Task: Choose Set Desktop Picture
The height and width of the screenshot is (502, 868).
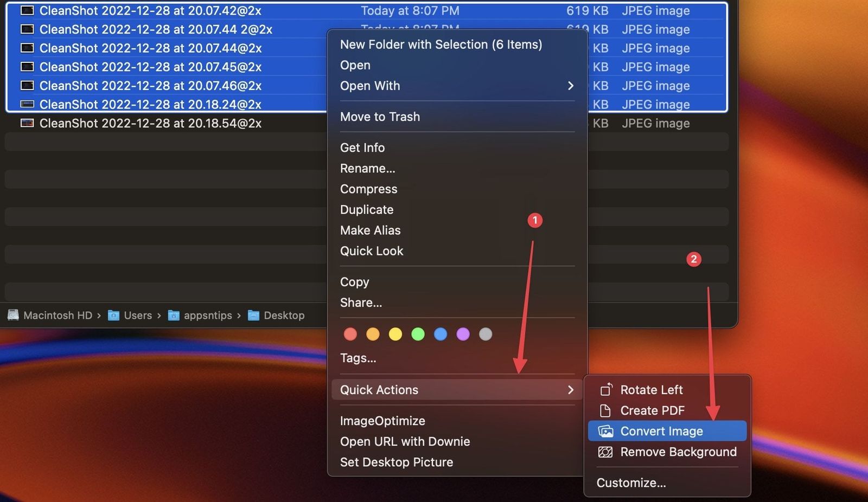Action: 397,462
